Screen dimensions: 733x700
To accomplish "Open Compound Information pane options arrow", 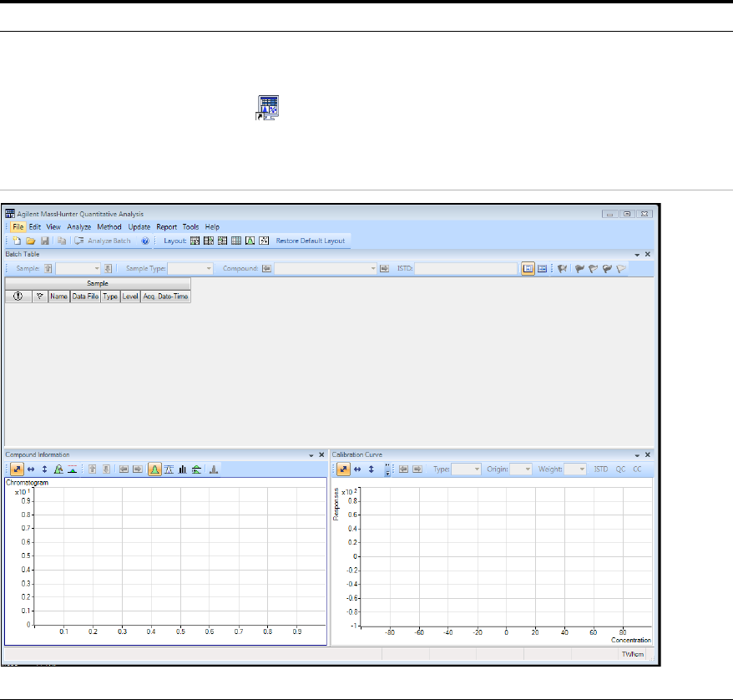I will tap(311, 455).
